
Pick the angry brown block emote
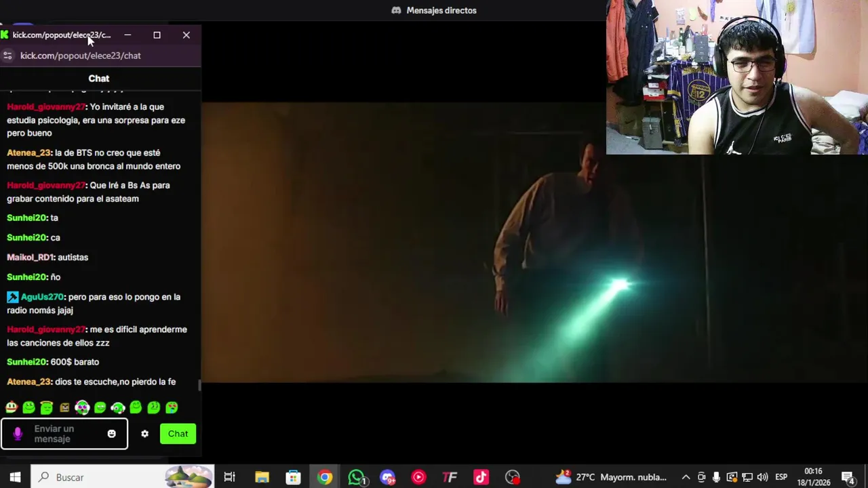click(x=64, y=407)
